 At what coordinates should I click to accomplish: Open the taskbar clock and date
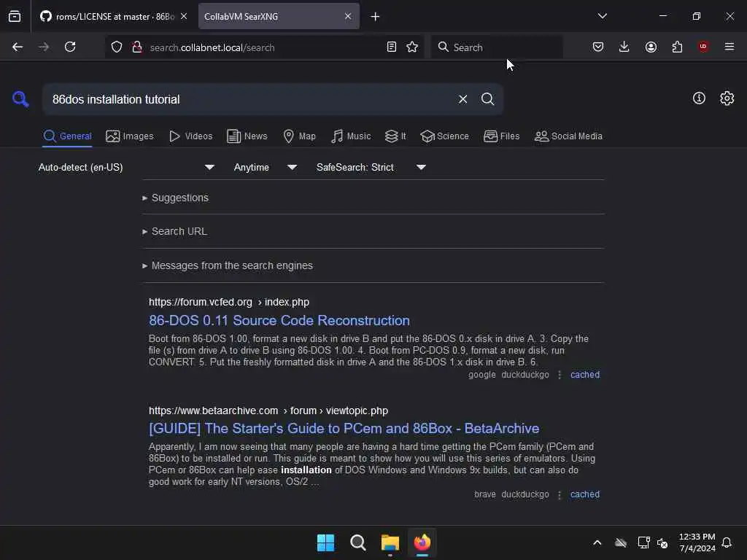click(697, 542)
